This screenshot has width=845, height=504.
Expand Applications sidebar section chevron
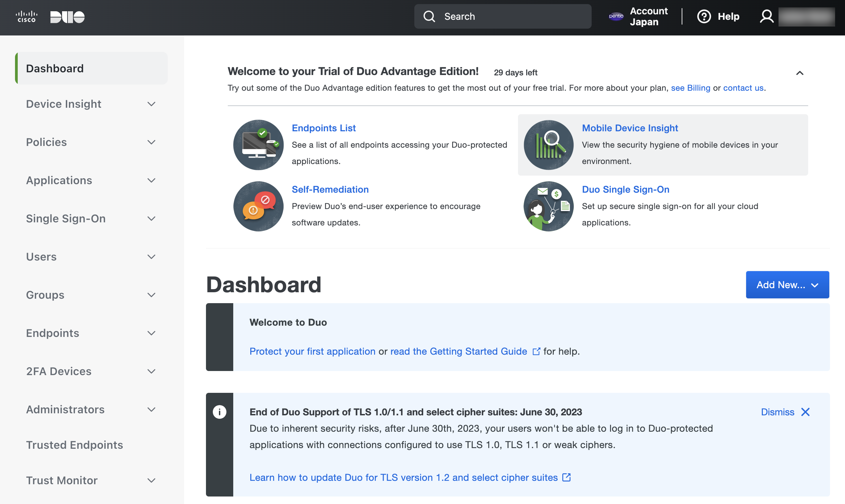click(x=151, y=180)
